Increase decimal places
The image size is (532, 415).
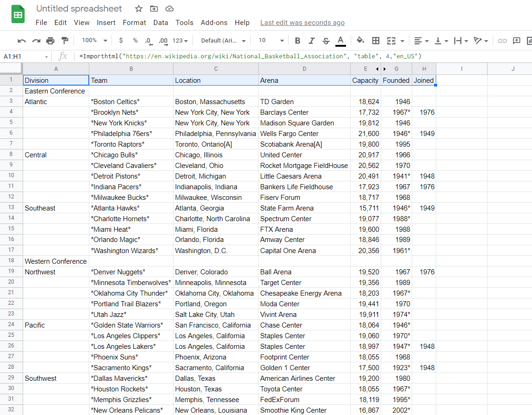(163, 41)
